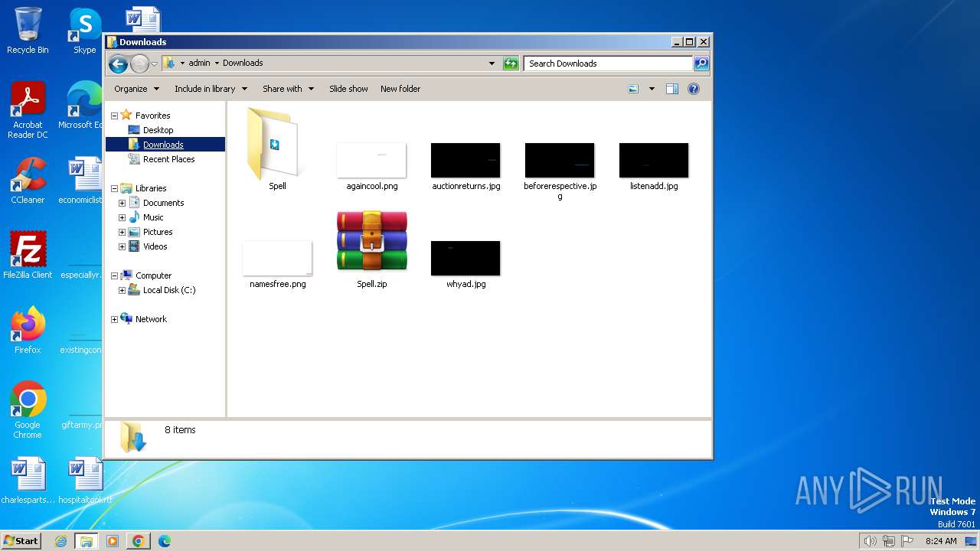Click the address bar refresh icon
This screenshot has height=551, width=980.
pos(511,64)
